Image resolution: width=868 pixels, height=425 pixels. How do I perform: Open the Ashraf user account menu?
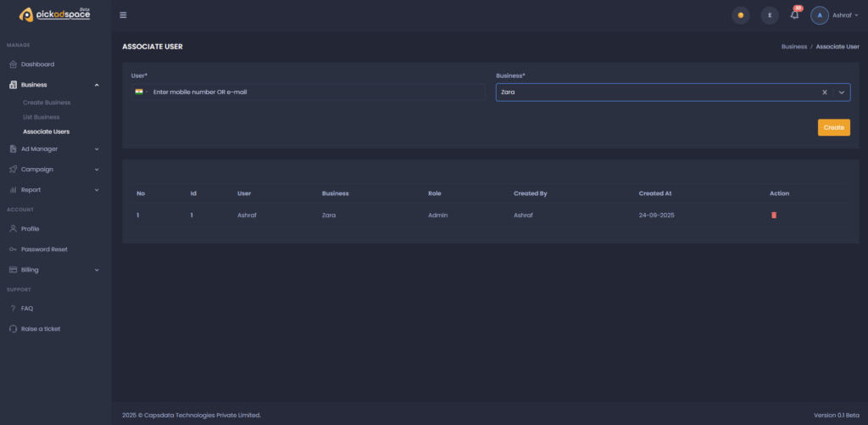pyautogui.click(x=845, y=15)
